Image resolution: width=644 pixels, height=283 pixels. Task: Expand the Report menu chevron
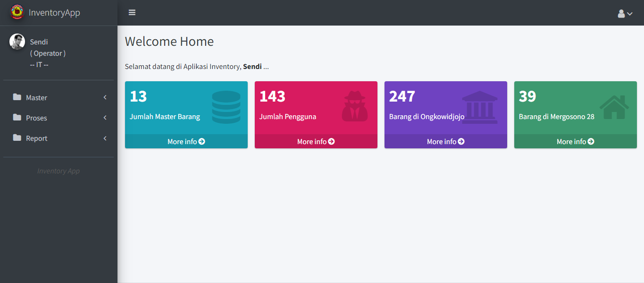105,138
